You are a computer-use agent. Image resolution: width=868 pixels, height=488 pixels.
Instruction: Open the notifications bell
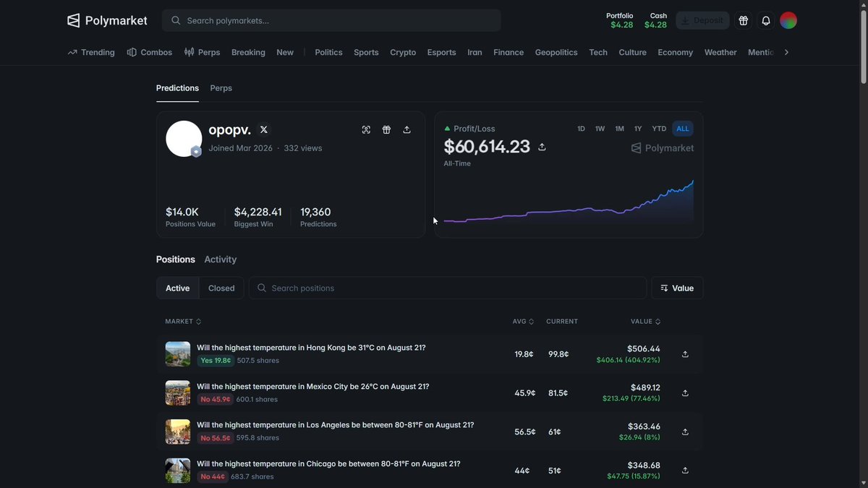click(x=766, y=20)
